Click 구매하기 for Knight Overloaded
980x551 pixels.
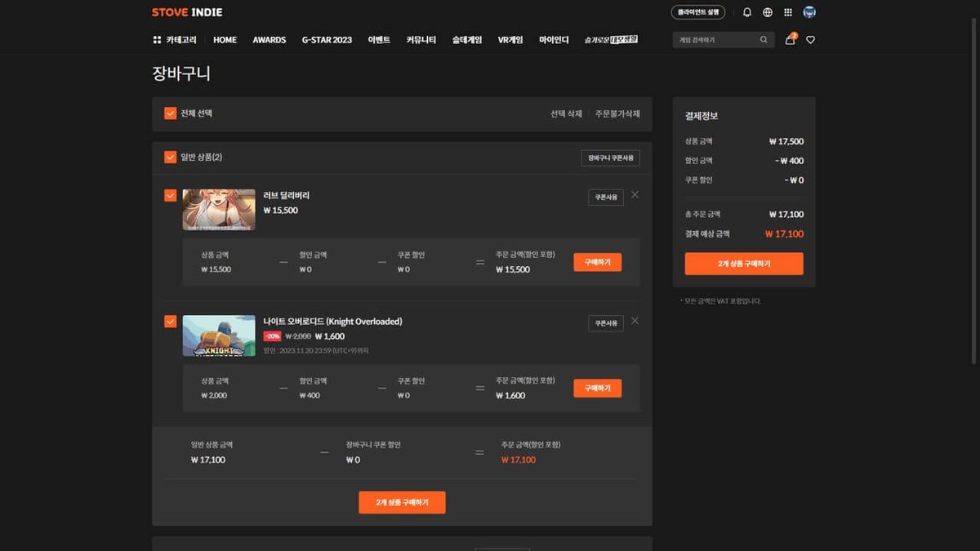point(598,389)
